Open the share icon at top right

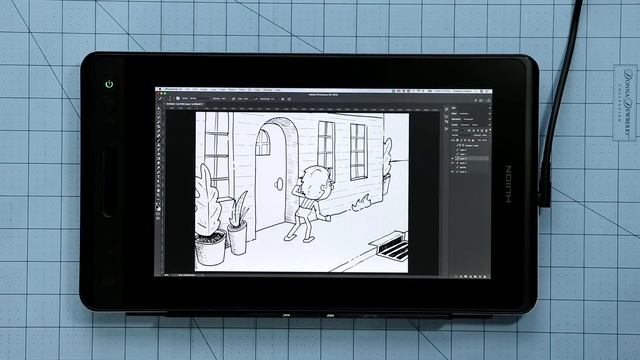488,100
